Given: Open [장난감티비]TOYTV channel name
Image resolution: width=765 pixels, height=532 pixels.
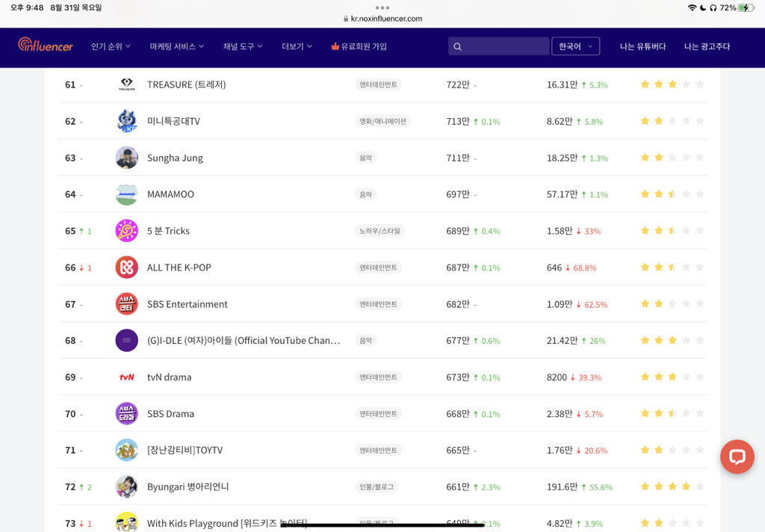Looking at the screenshot, I should pyautogui.click(x=185, y=450).
